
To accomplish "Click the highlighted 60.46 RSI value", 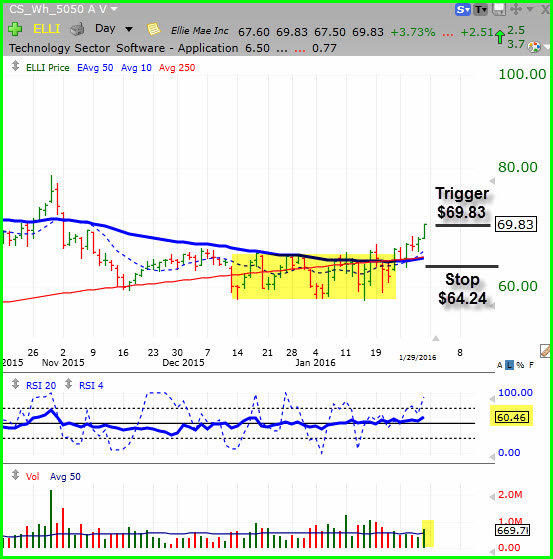I will click(511, 416).
